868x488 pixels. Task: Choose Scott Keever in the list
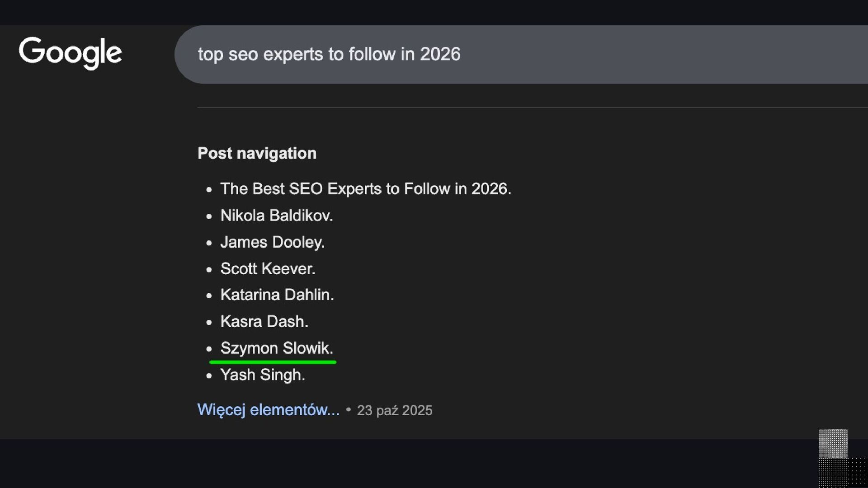coord(268,269)
